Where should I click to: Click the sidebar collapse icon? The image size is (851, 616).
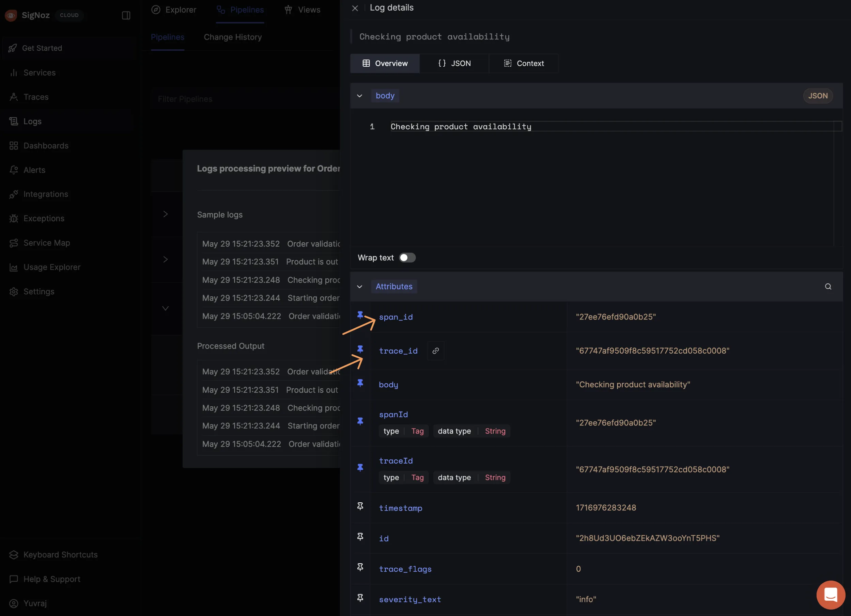pos(126,15)
